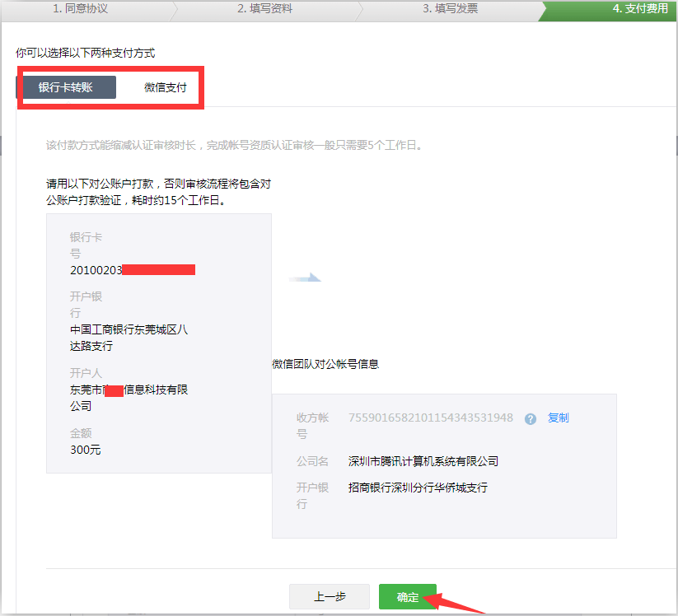Image resolution: width=678 pixels, height=616 pixels.
Task: Click the 中国工商银行东莞城区八达路支行 bank text
Action: (129, 338)
